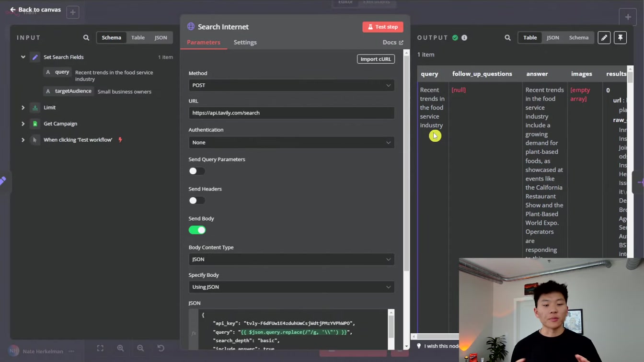
Task: Open the Body Content Type dropdown
Action: tap(291, 259)
